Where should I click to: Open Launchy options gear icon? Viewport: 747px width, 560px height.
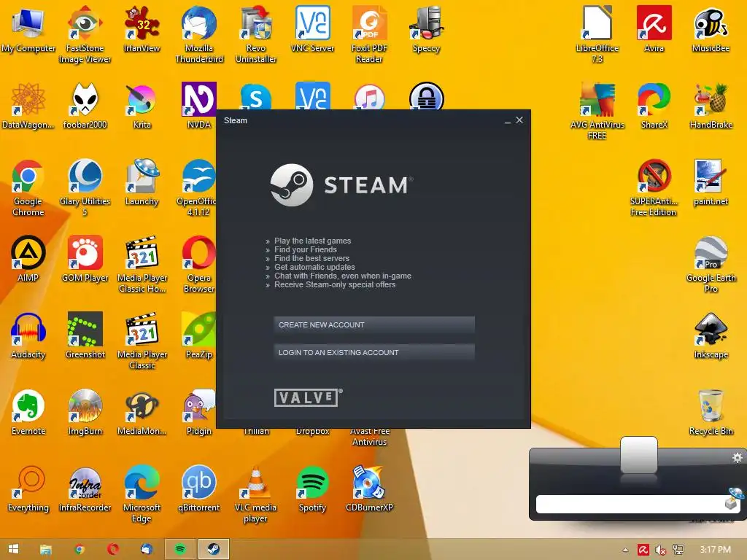pyautogui.click(x=737, y=458)
